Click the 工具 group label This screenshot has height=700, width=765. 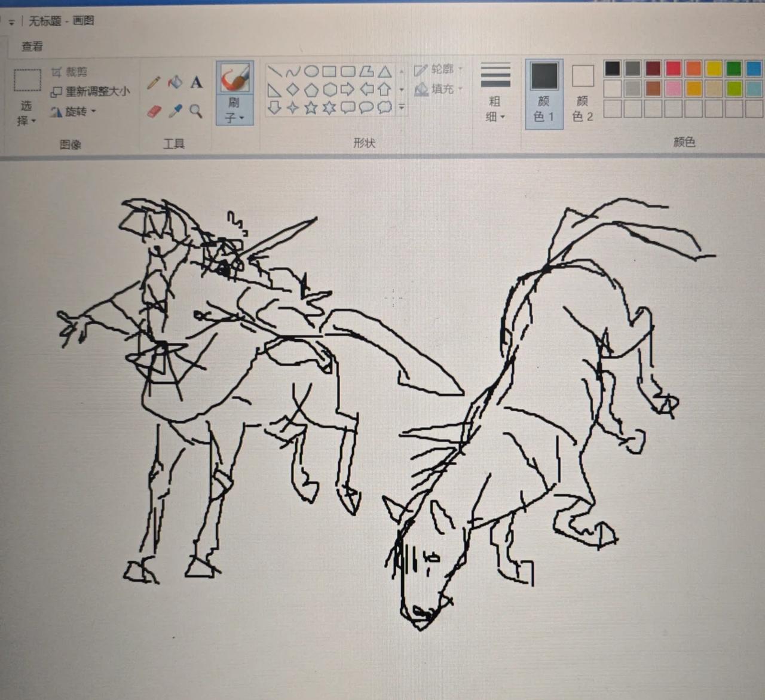point(174,144)
